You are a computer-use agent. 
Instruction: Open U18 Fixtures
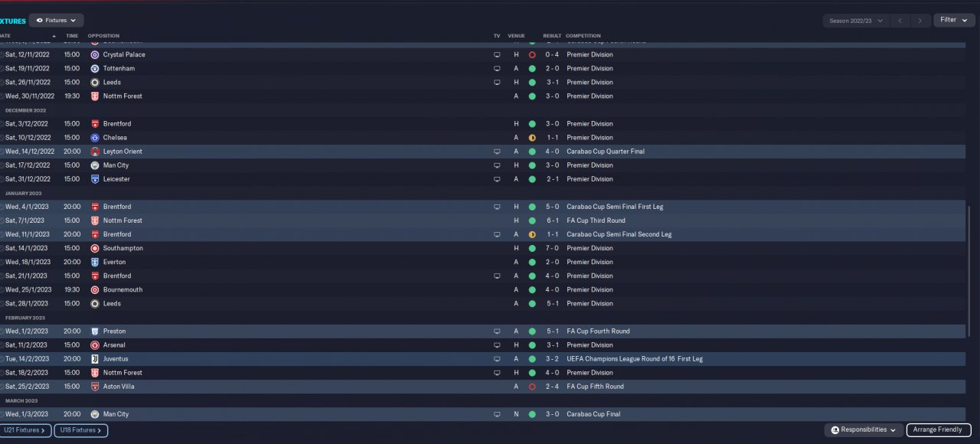coord(80,430)
